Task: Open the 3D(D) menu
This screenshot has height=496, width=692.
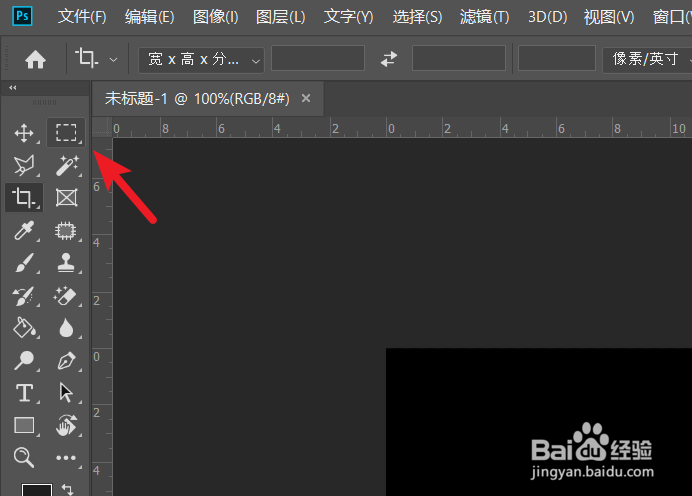Action: [x=548, y=17]
